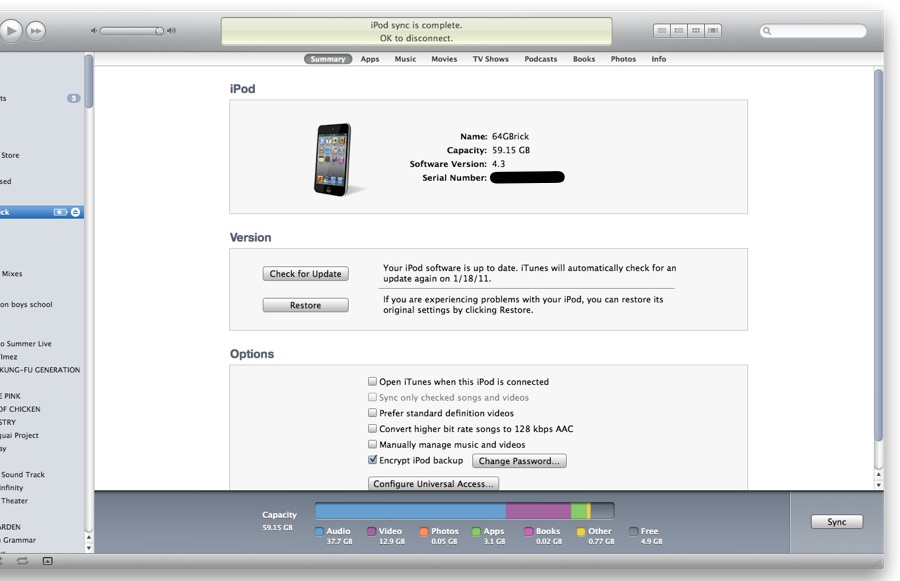Focus the iTunes search field
This screenshot has height=581, width=900.
813,31
